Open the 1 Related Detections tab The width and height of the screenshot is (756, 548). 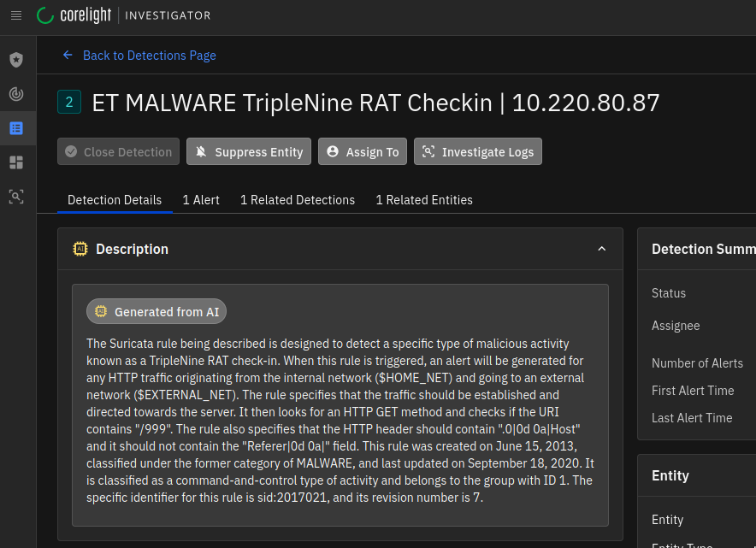point(297,200)
